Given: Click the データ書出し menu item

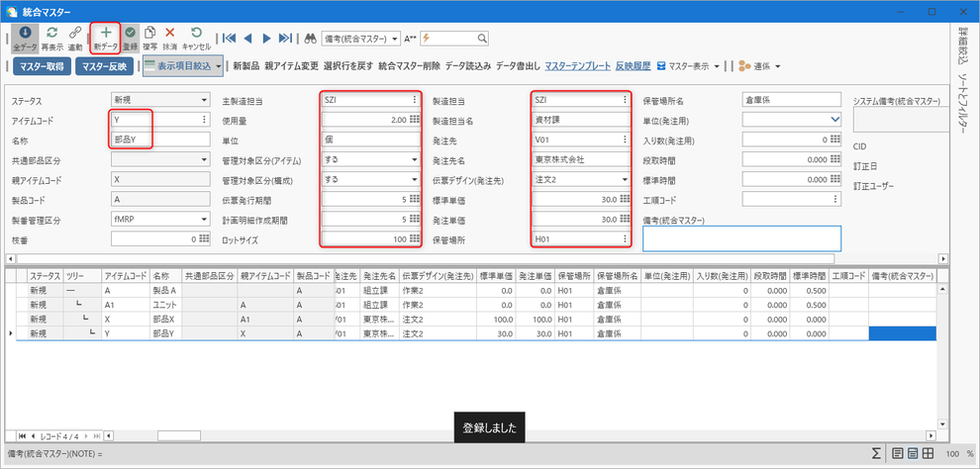Looking at the screenshot, I should point(518,65).
